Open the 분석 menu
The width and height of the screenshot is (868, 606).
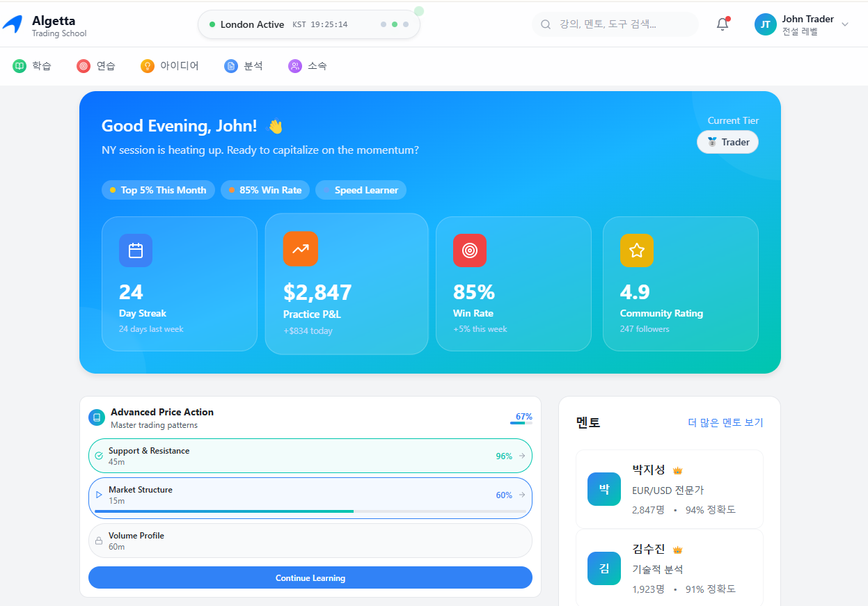244,66
